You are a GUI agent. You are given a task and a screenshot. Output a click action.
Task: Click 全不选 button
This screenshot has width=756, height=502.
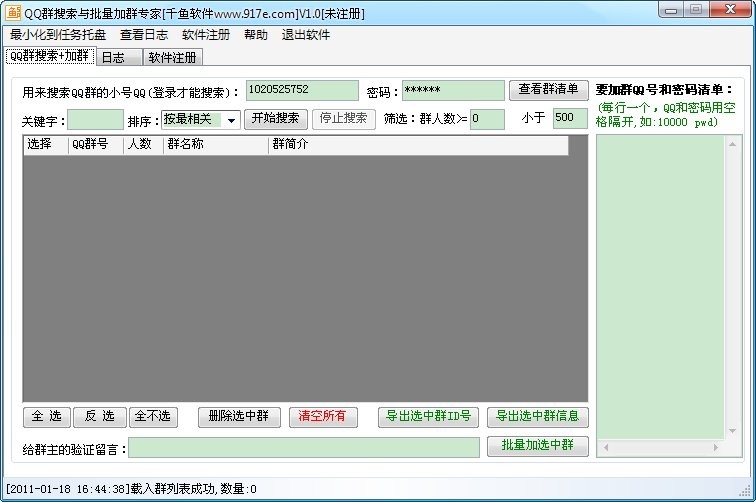pos(153,417)
